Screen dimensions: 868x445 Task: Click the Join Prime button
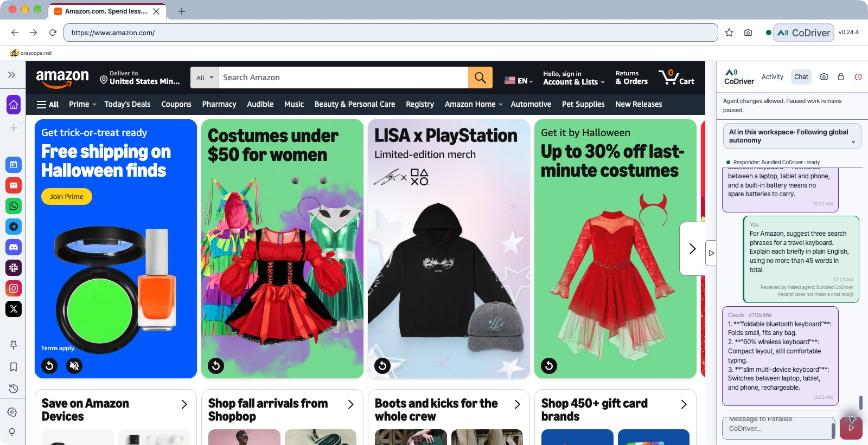pos(67,197)
